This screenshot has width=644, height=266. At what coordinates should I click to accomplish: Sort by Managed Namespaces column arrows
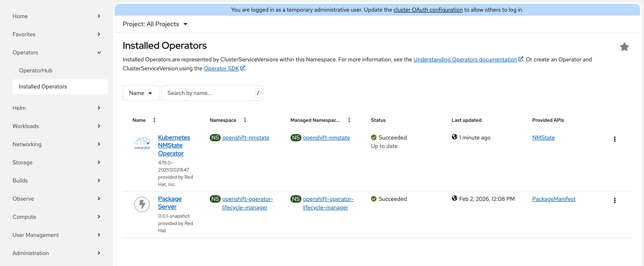tap(349, 120)
